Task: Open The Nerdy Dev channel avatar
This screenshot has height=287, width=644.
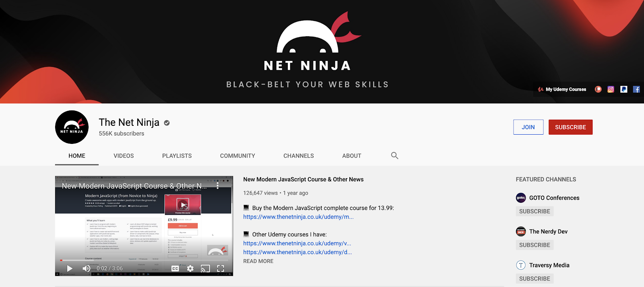Action: pos(521,231)
